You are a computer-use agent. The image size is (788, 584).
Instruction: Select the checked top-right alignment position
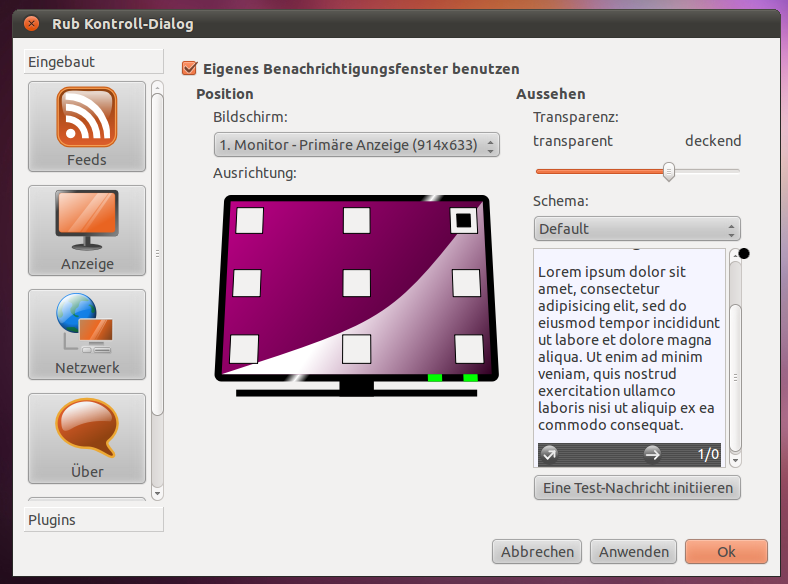[463, 220]
